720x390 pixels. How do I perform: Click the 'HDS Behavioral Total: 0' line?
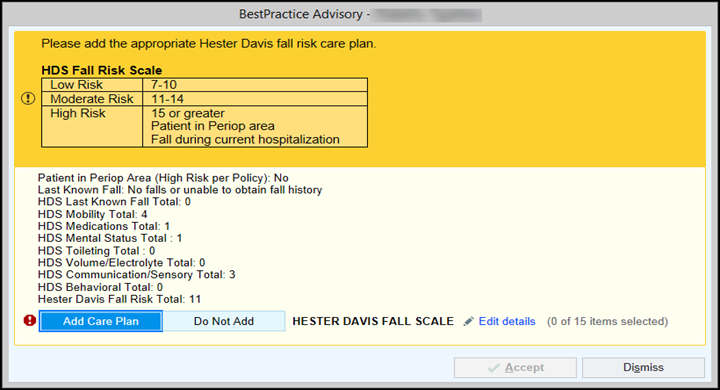(100, 287)
